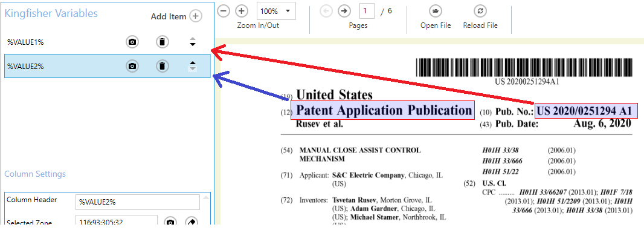
Task: Click the page number input box
Action: pyautogui.click(x=367, y=11)
